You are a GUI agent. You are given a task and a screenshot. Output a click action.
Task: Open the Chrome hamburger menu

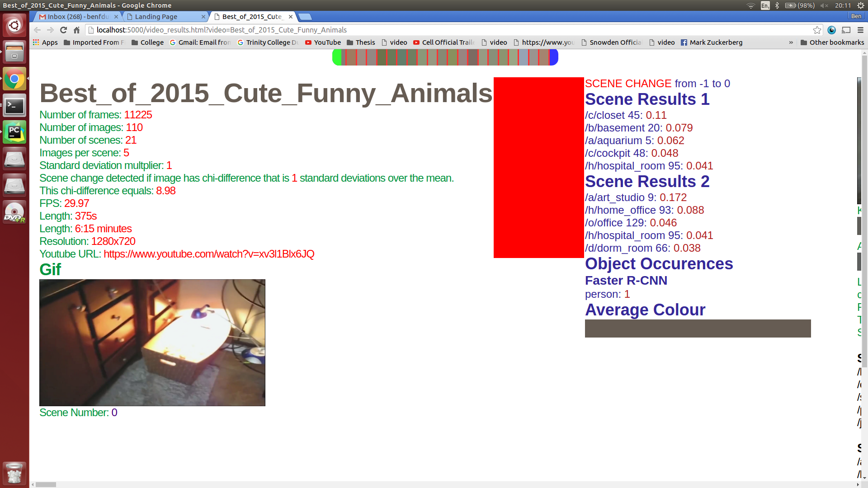click(x=860, y=30)
